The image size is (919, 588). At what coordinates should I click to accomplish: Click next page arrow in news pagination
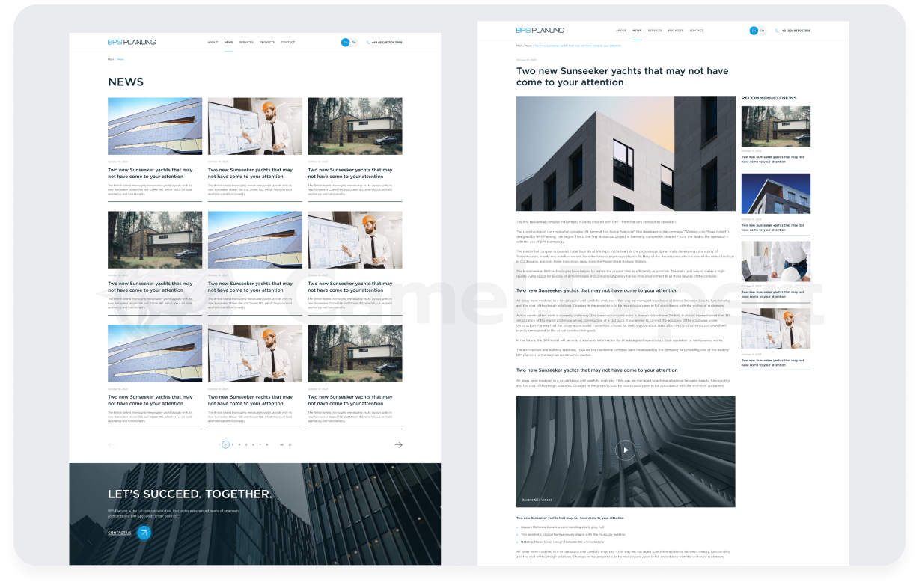coord(398,444)
